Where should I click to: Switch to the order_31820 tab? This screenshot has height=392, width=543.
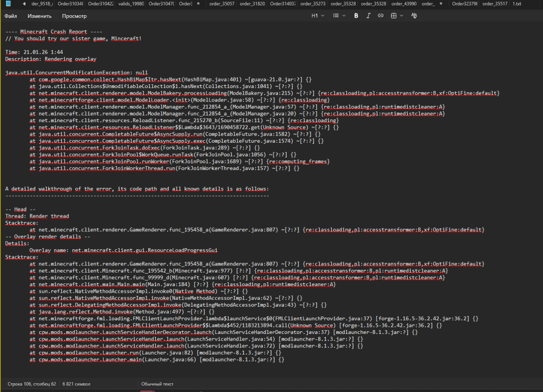(252, 4)
